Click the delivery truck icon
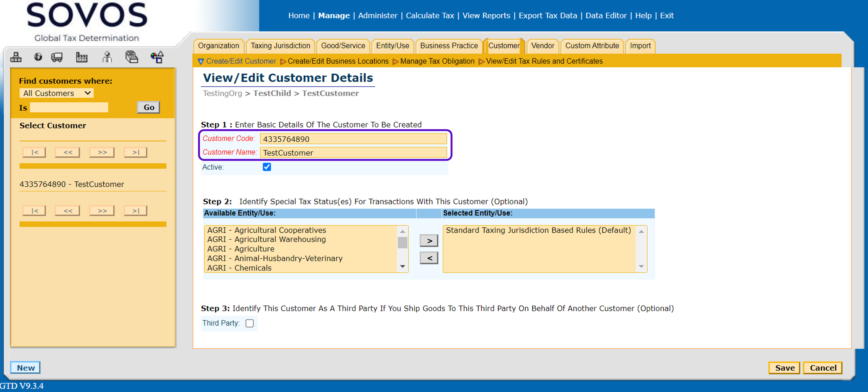 (x=57, y=57)
